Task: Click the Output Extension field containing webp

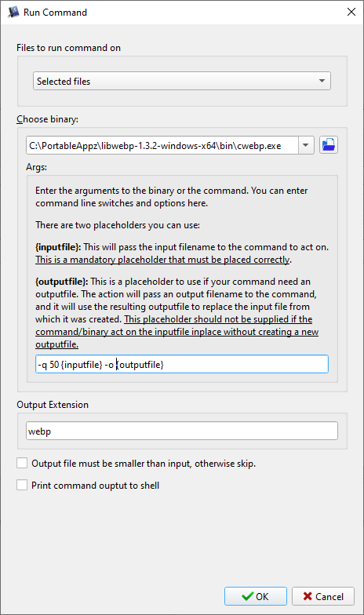Action: [x=182, y=431]
